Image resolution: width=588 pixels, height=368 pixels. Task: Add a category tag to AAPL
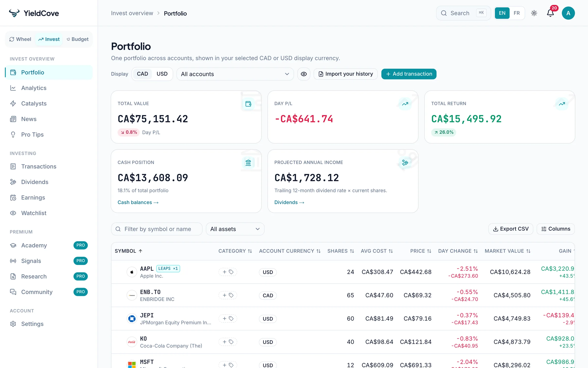(x=228, y=272)
